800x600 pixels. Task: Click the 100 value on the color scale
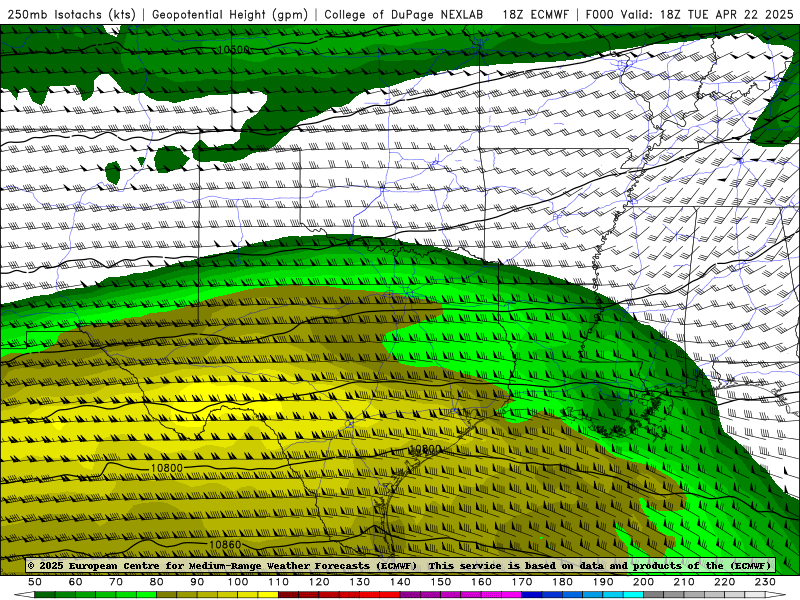(x=238, y=582)
